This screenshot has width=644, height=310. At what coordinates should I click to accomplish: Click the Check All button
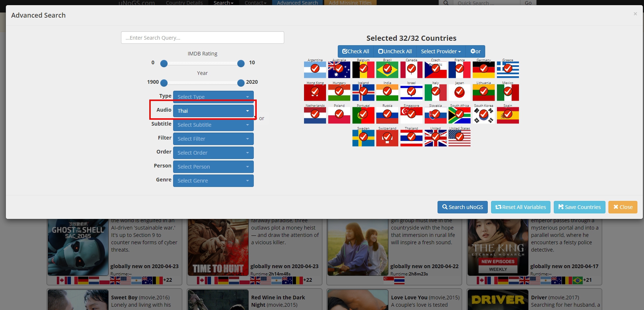[x=356, y=51]
